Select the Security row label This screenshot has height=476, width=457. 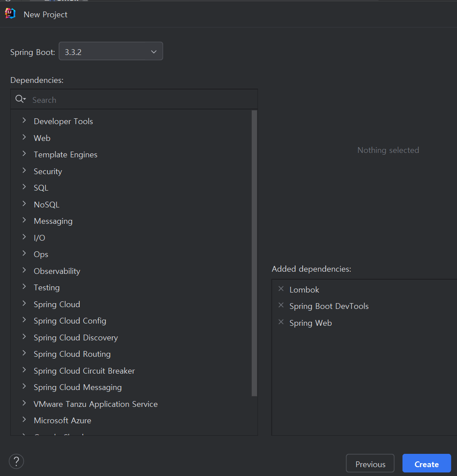48,171
